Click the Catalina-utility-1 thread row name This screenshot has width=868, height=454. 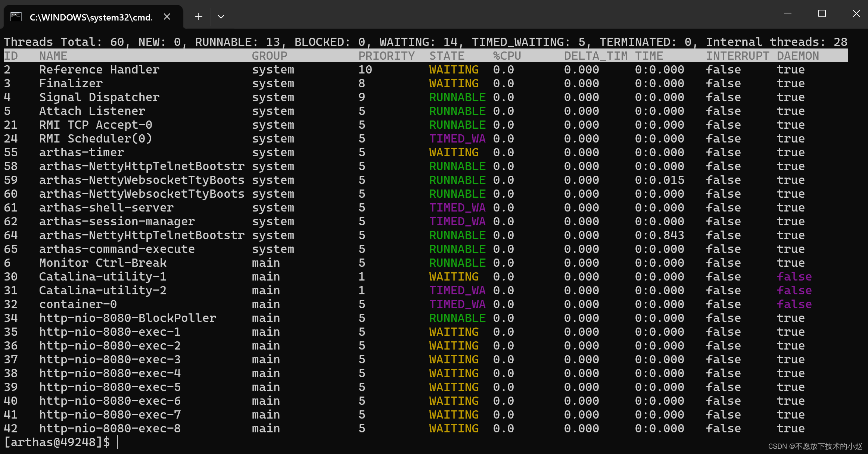click(x=102, y=277)
